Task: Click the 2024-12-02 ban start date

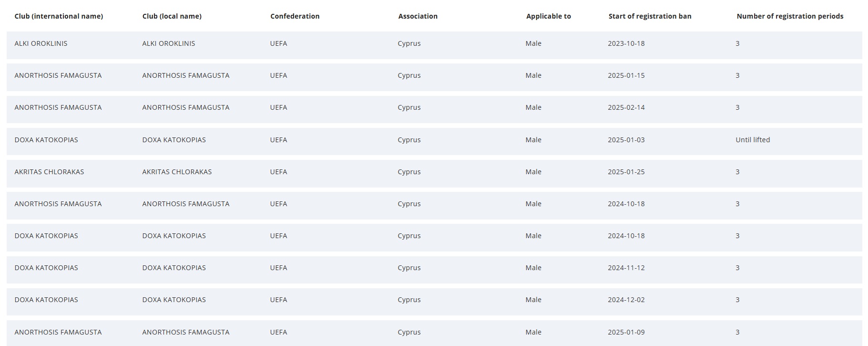Action: [626, 300]
